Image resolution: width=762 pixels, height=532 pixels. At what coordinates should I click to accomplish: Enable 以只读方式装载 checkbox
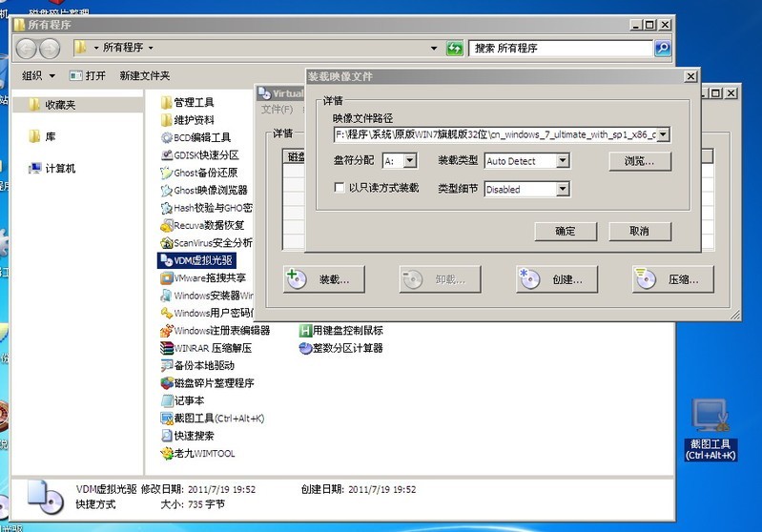pyautogui.click(x=340, y=188)
